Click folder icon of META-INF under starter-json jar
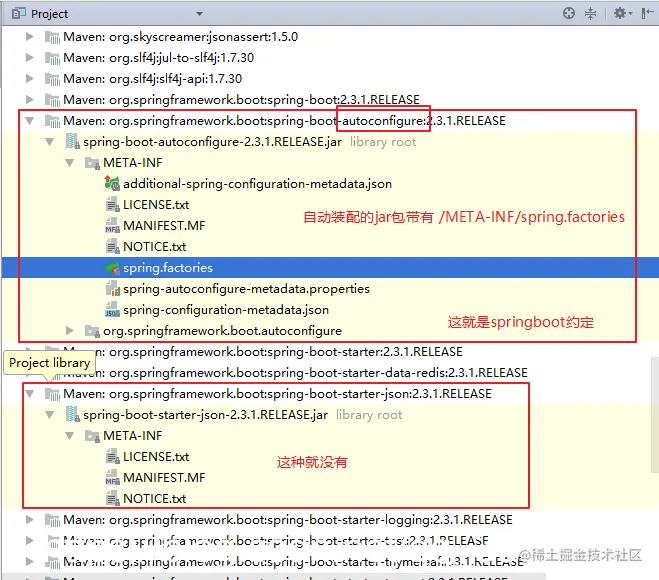This screenshot has width=659, height=580. tap(92, 436)
